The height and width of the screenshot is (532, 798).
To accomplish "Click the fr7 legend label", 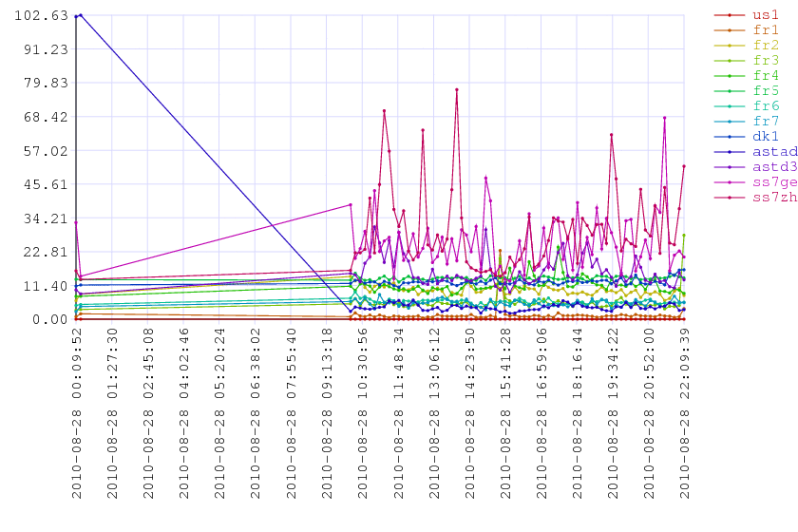I will [x=765, y=122].
